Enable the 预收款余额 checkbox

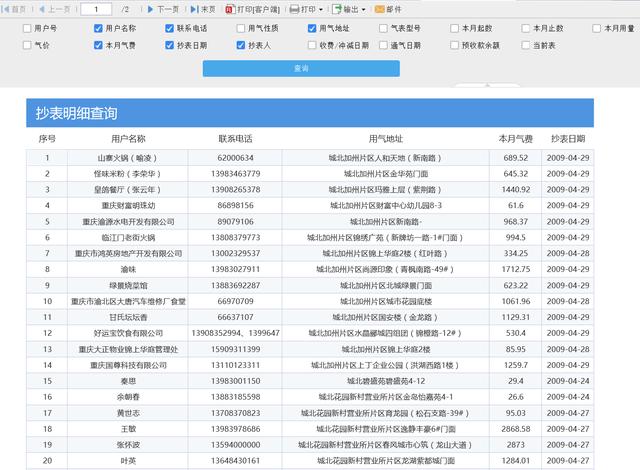(454, 45)
